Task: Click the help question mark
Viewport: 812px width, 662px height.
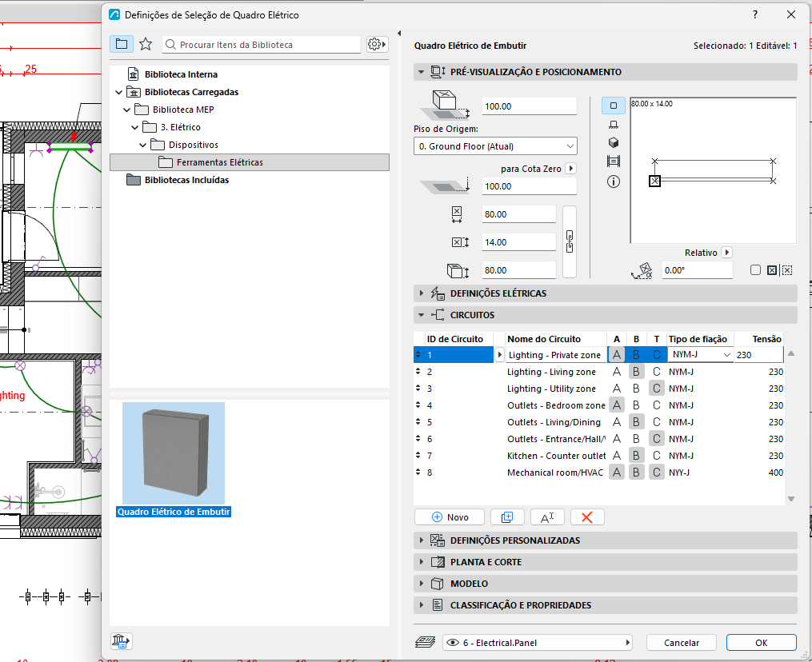Action: 755,14
